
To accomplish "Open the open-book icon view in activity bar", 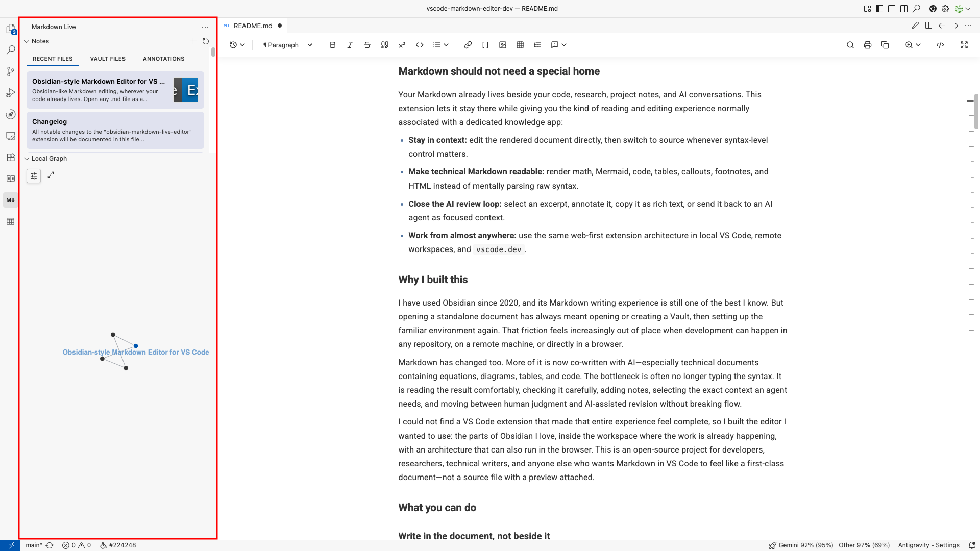I will pyautogui.click(x=11, y=179).
